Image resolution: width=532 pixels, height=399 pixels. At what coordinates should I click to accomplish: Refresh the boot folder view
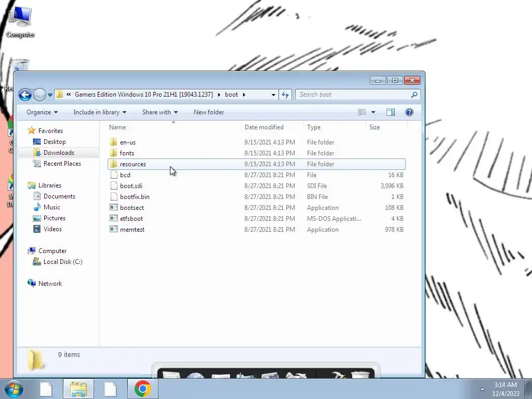tap(285, 95)
